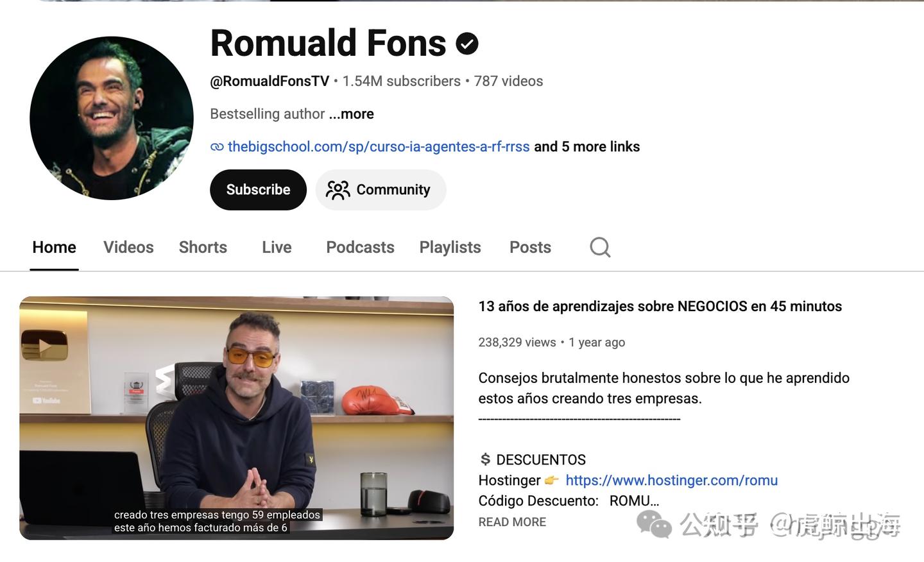Image resolution: width=924 pixels, height=562 pixels.
Task: Select the Podcasts tab
Action: point(360,247)
